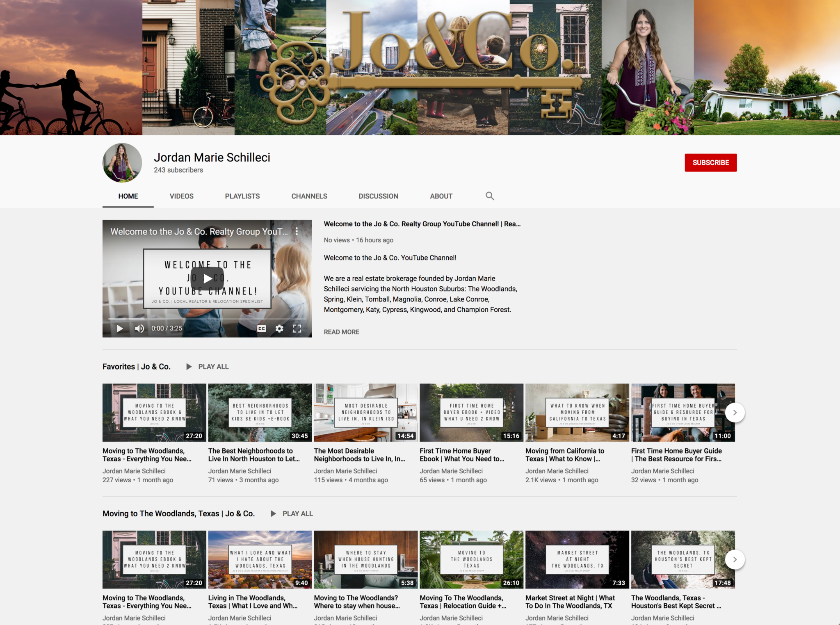Play the featured welcome video center button
Screen dimensions: 840x625
pos(207,278)
